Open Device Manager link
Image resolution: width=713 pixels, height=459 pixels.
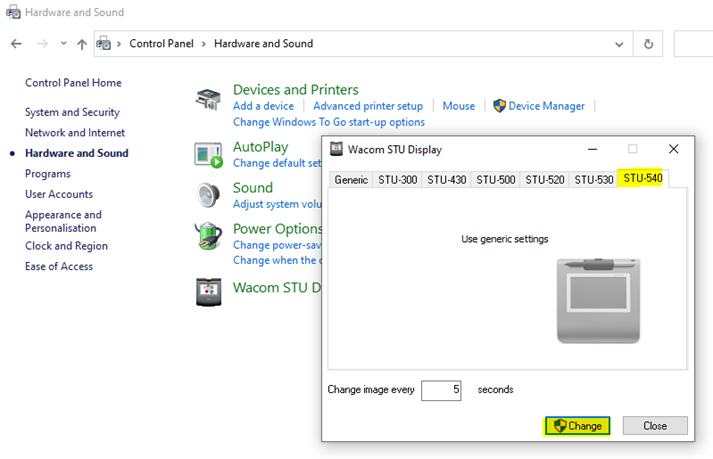[547, 106]
